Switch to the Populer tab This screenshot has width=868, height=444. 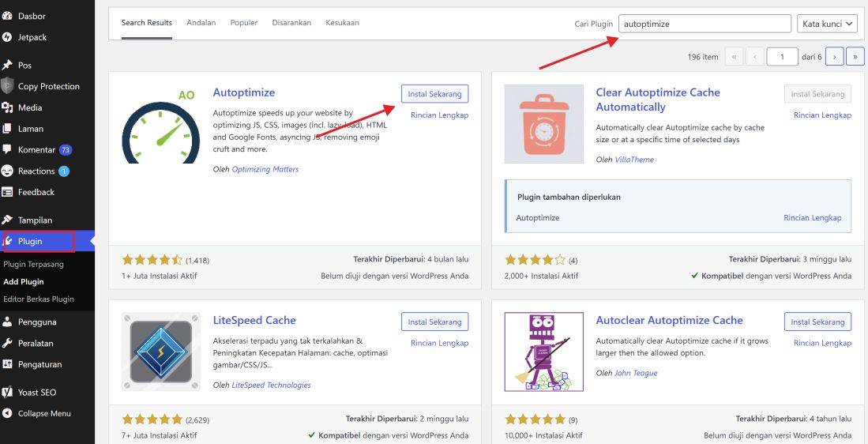coord(244,23)
